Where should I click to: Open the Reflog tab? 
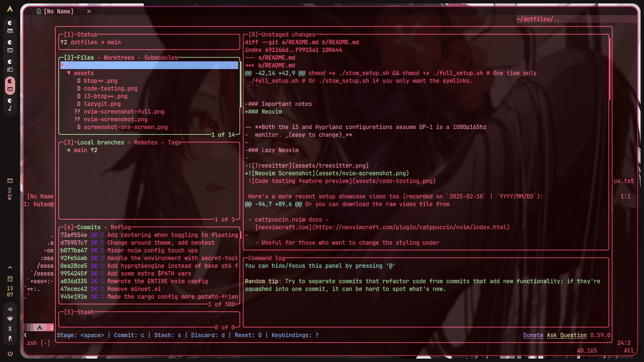tap(121, 227)
